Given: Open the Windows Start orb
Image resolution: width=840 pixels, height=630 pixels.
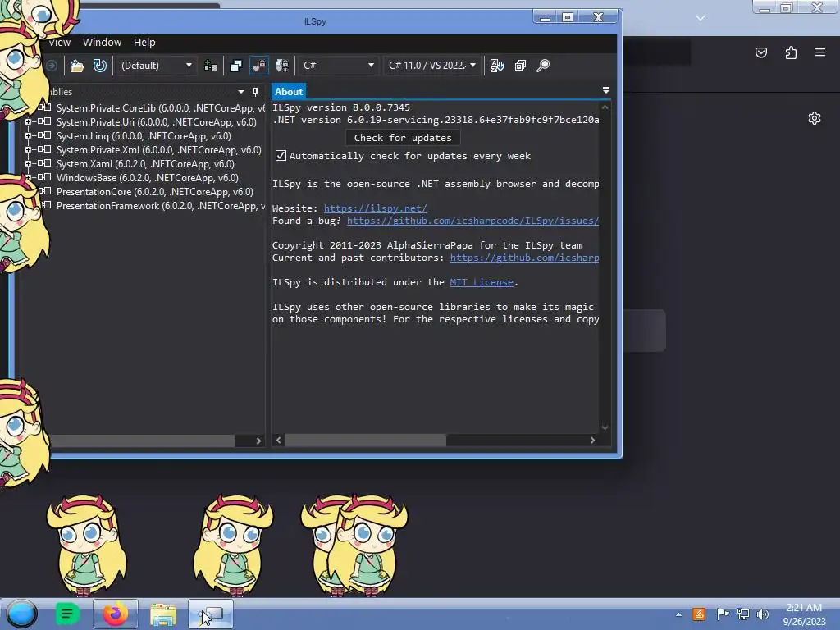Looking at the screenshot, I should click(x=21, y=614).
